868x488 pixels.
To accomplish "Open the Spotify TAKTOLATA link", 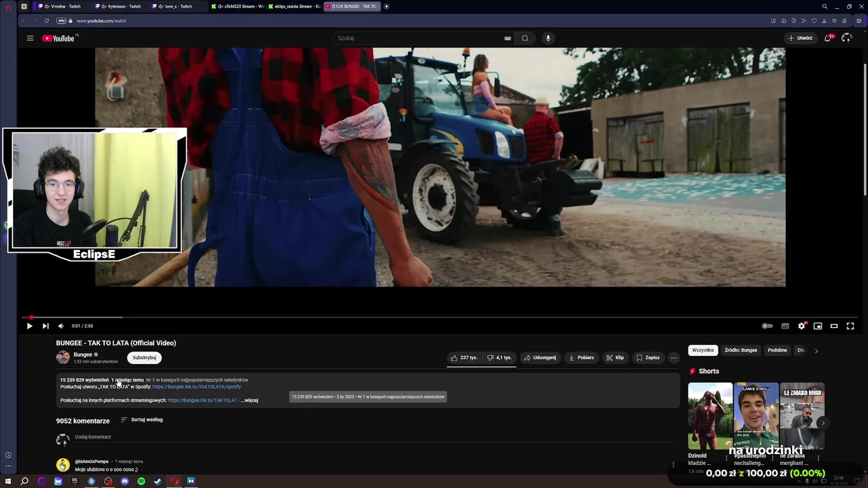I will click(197, 387).
